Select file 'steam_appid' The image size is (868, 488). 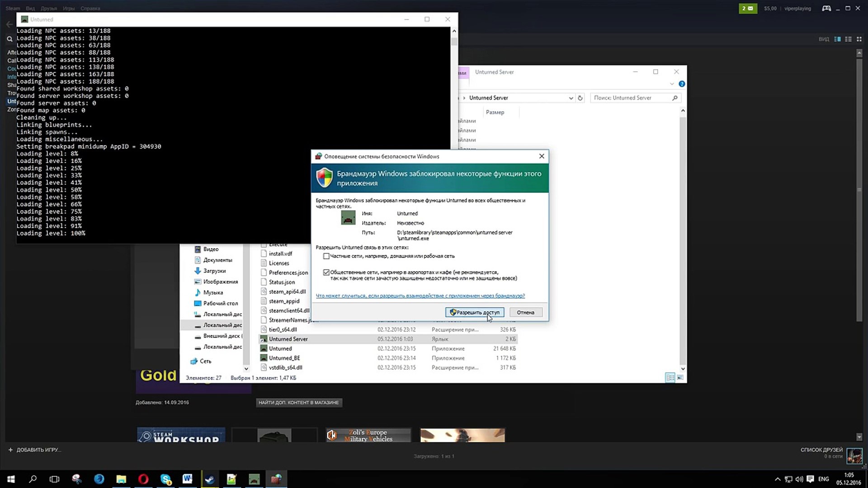coord(284,301)
